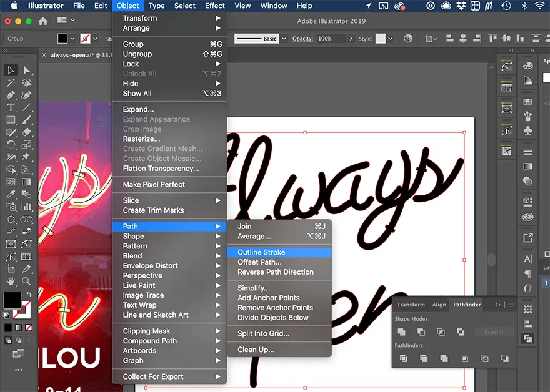550x392 pixels.
Task: Click the black Fill color swatch
Action: coord(12,298)
